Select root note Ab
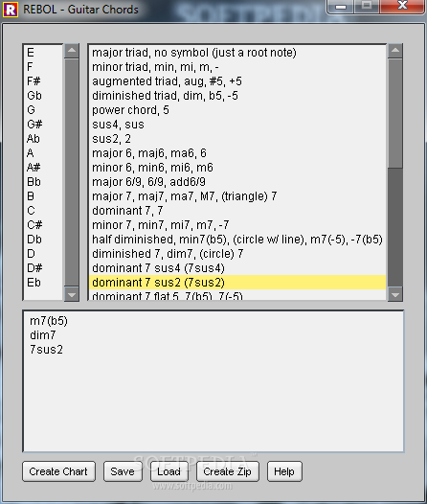Image resolution: width=427 pixels, height=504 pixels. click(43, 139)
